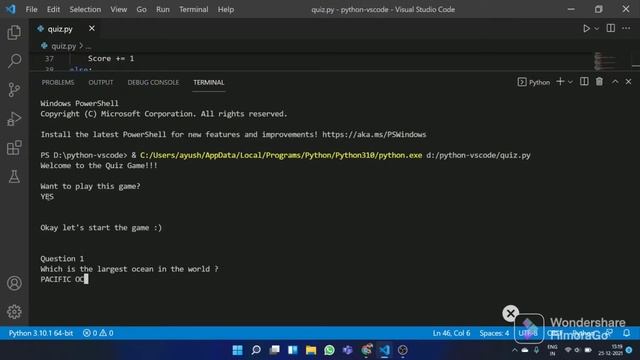
Task: Open Windows Start menu
Action: tap(237, 350)
